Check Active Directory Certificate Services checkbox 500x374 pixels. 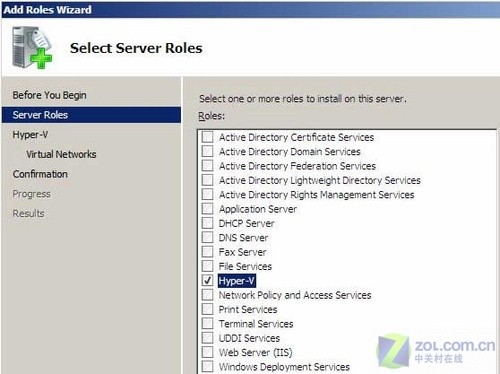tap(207, 137)
